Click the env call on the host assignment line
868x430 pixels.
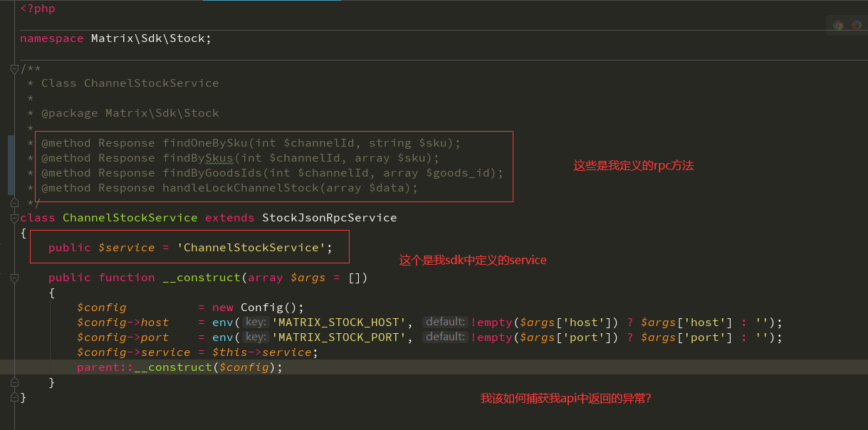pos(223,322)
